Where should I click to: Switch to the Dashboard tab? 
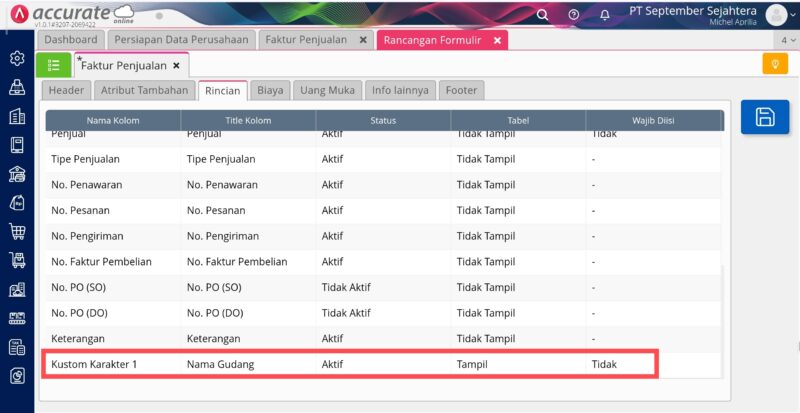70,40
